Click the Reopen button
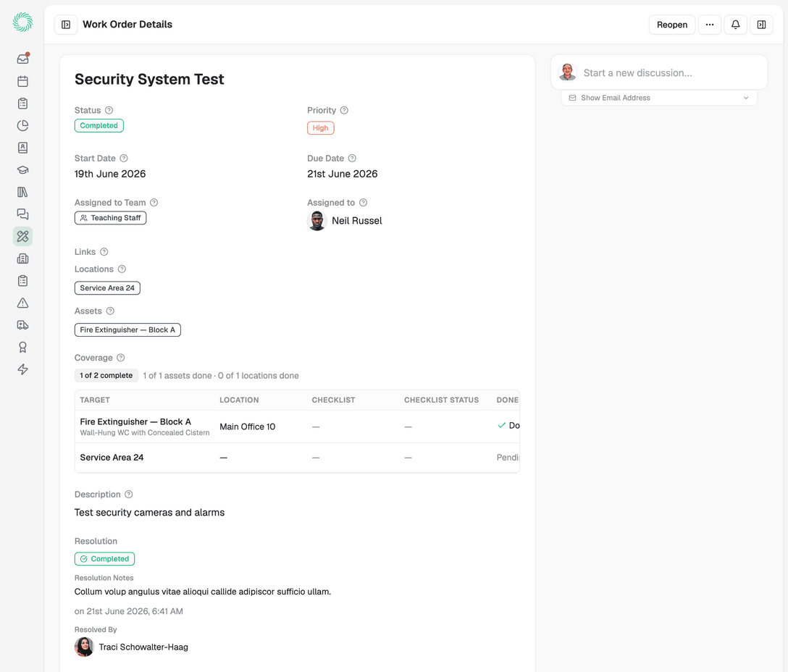The height and width of the screenshot is (672, 788). pyautogui.click(x=672, y=25)
